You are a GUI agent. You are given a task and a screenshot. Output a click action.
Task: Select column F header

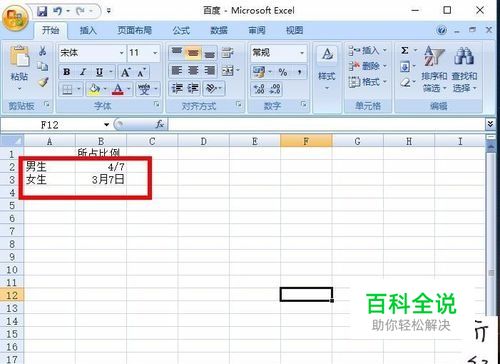pyautogui.click(x=306, y=141)
